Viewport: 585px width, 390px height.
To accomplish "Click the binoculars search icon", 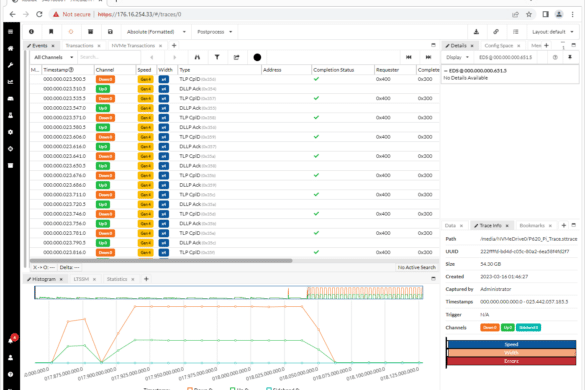I will click(197, 57).
